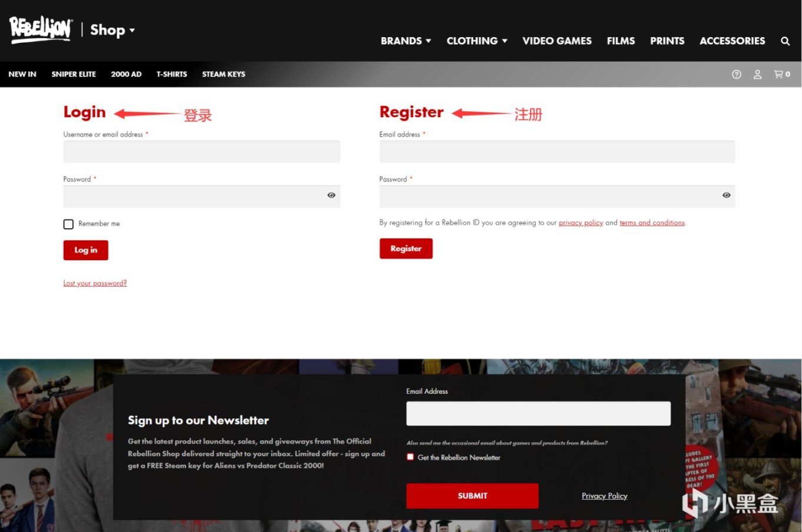The height and width of the screenshot is (532, 802).
Task: Expand the BRANDS menu
Action: [x=406, y=41]
